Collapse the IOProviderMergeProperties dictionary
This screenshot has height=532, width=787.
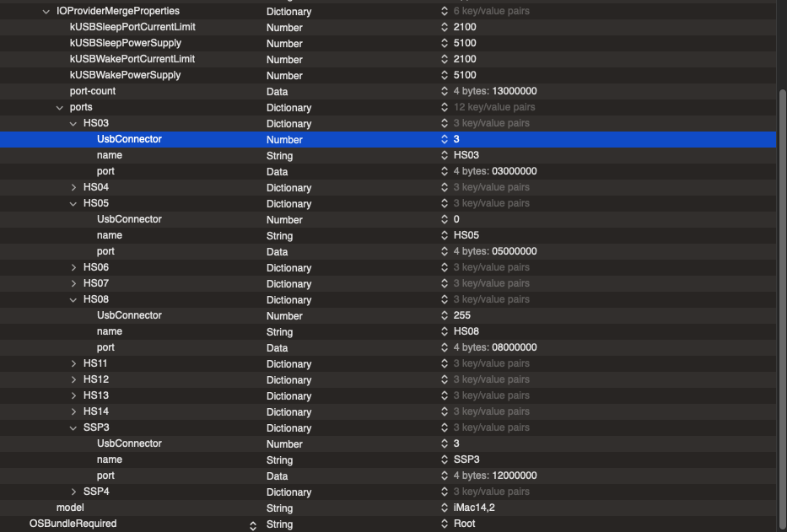tap(46, 11)
